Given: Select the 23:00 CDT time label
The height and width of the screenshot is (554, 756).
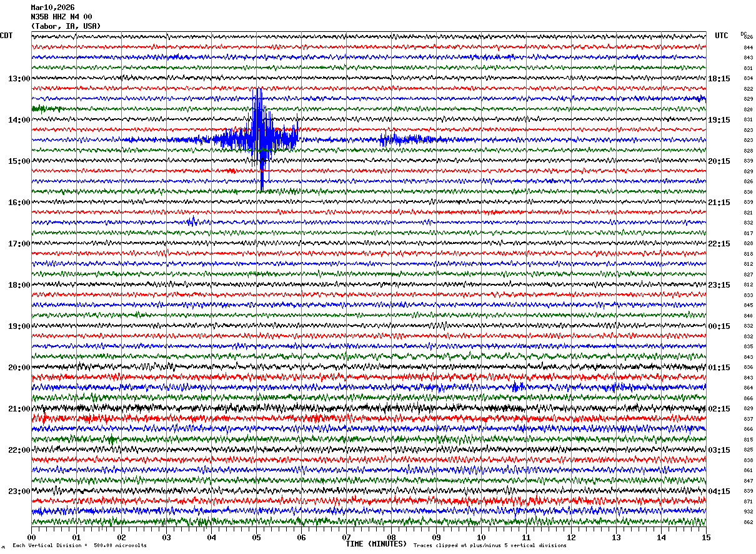Looking at the screenshot, I should coord(19,491).
